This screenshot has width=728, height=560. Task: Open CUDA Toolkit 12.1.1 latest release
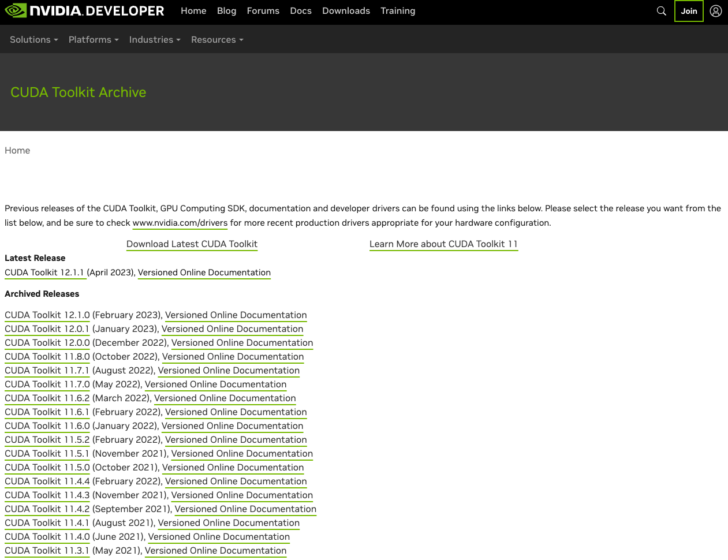tap(44, 272)
